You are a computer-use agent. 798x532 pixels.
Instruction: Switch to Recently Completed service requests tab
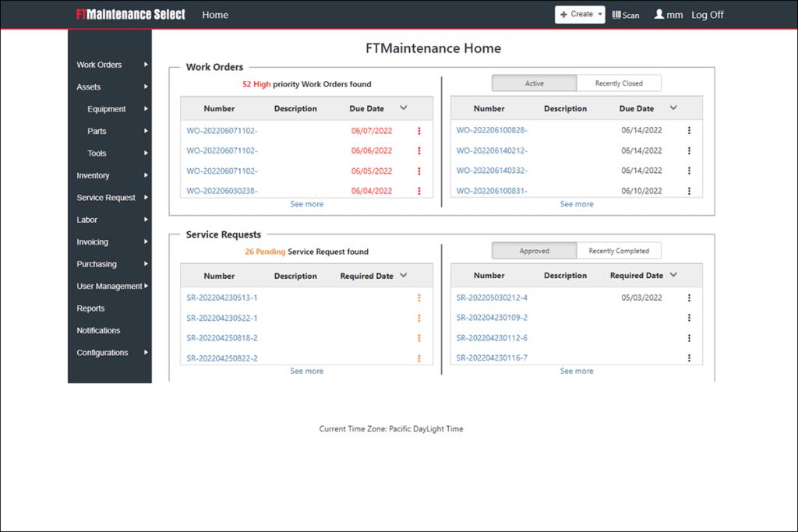619,251
